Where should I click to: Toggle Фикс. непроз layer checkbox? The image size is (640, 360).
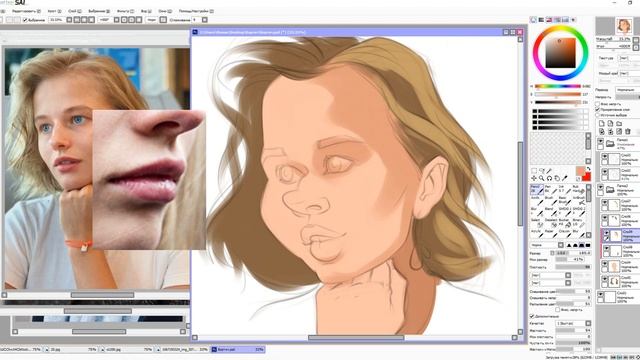coord(598,104)
